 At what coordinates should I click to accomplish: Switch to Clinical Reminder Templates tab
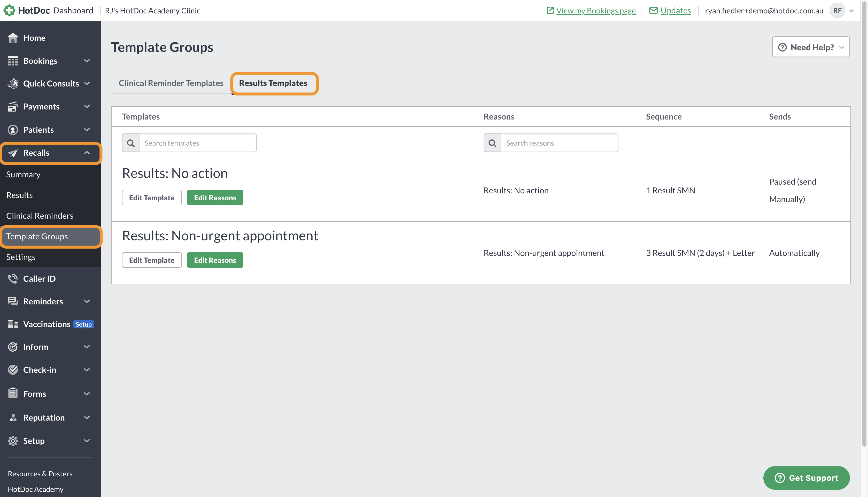point(171,83)
